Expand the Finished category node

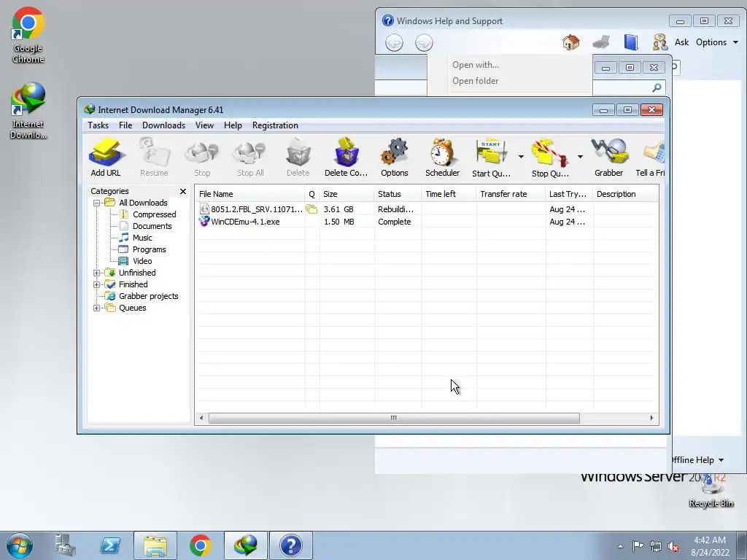97,285
